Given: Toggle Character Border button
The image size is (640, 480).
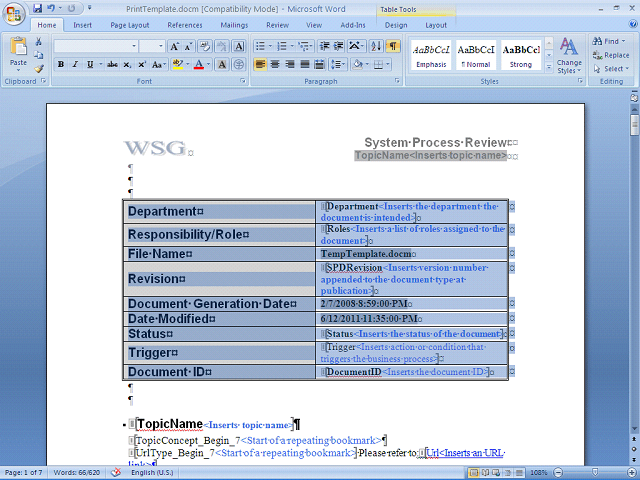Looking at the screenshot, I should [x=239, y=46].
